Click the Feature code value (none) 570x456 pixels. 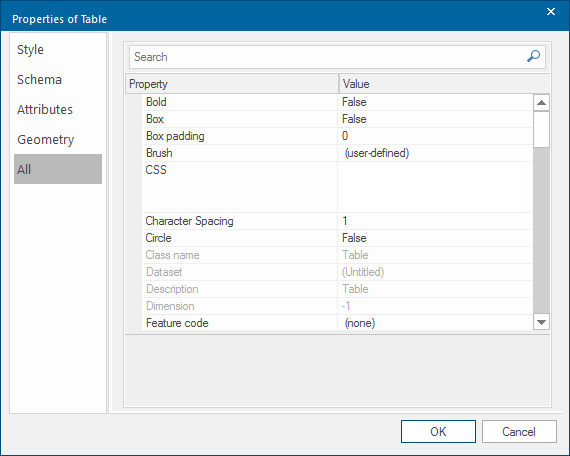pyautogui.click(x=435, y=323)
